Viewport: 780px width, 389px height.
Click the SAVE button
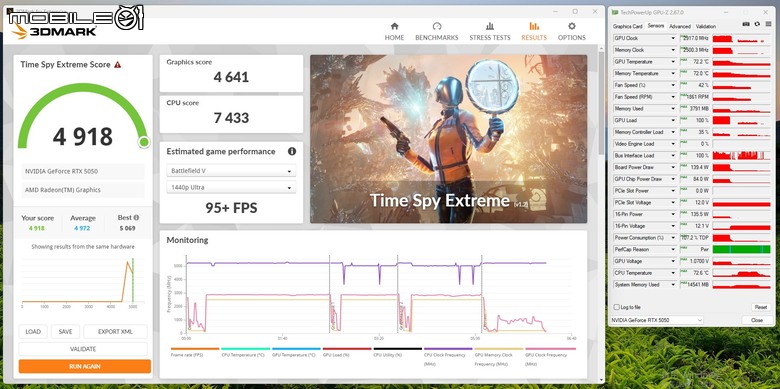pyautogui.click(x=65, y=332)
